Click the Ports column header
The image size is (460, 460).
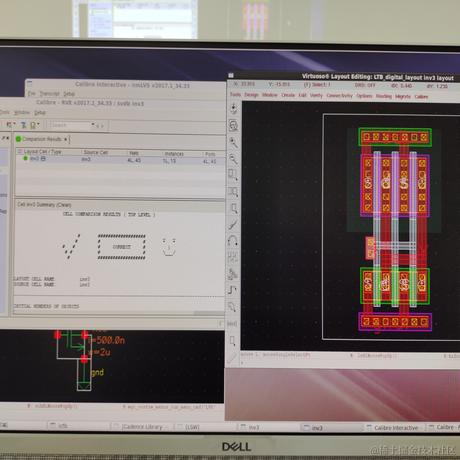tap(210, 154)
